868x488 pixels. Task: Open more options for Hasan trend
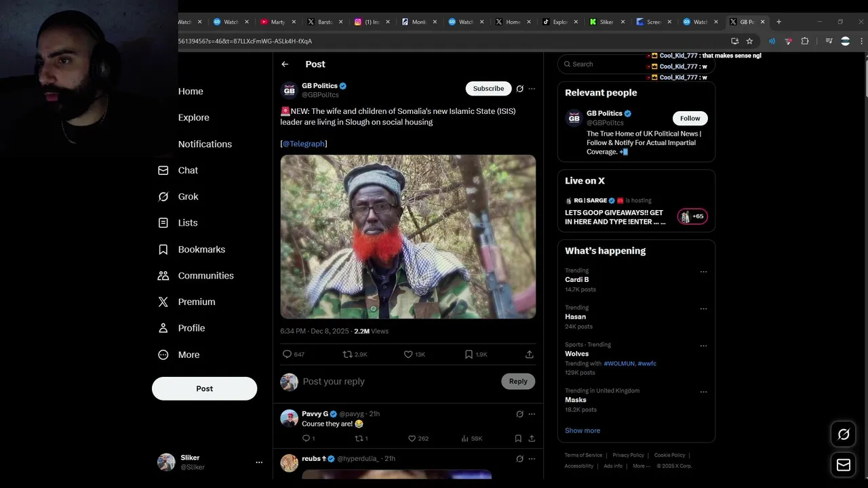click(703, 308)
